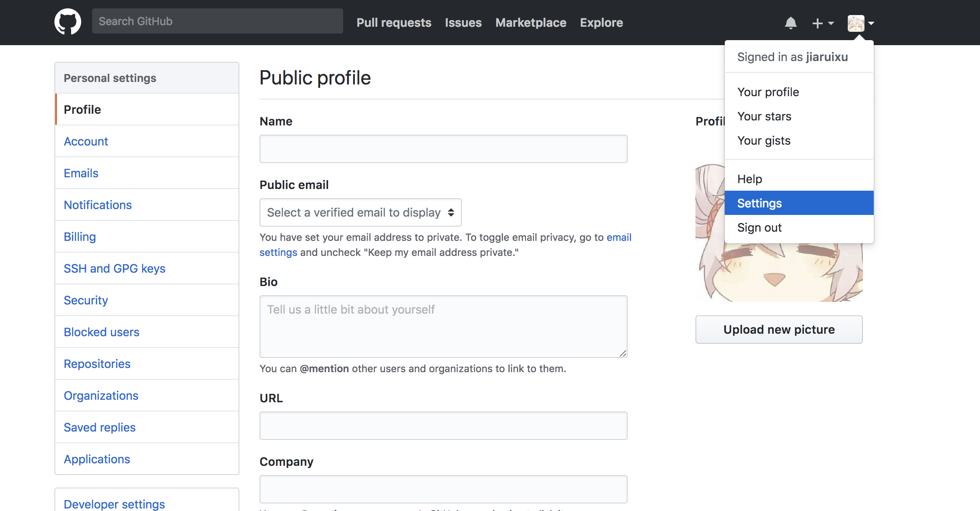Open the plus create-new dropdown

[823, 23]
